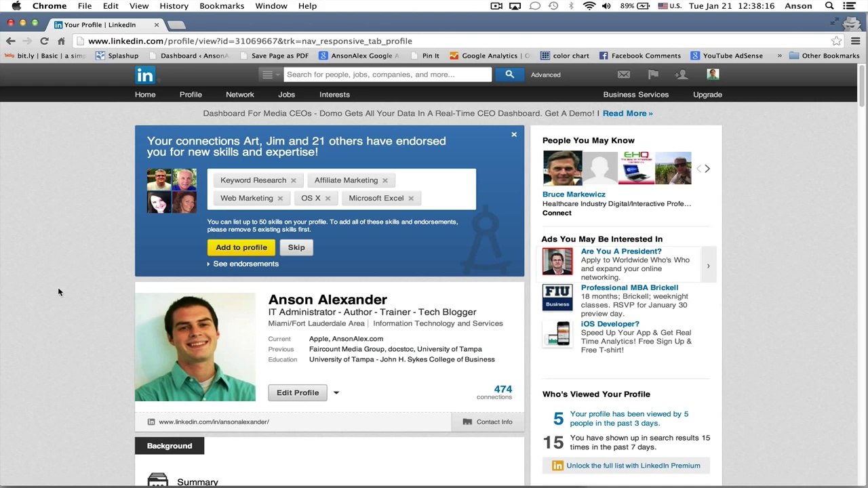Unlock the full list with LinkedIn Premium
Viewport: 868px width, 488px height.
(x=633, y=466)
